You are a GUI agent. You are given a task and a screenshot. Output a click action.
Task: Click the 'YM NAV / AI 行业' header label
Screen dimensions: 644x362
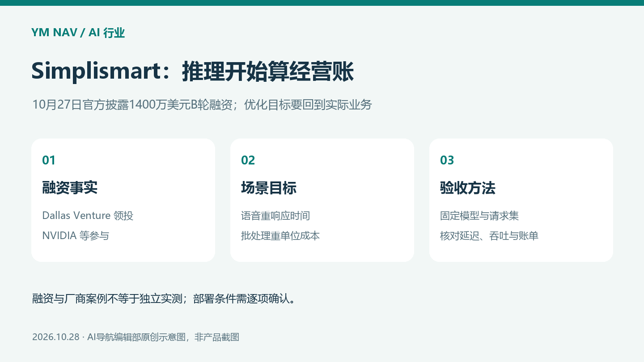[x=78, y=33]
